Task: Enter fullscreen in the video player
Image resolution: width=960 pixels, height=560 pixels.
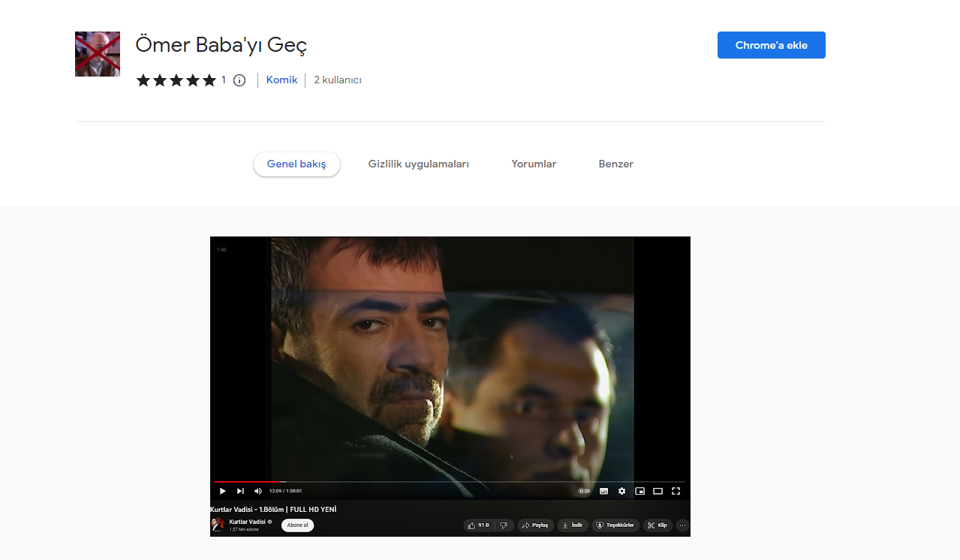Action: pos(676,491)
